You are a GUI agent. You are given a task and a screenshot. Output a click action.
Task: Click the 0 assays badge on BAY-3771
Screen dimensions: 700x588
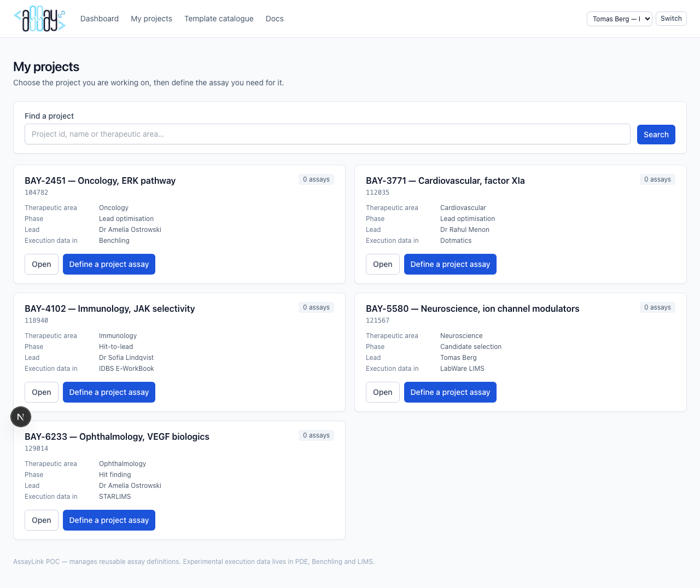click(x=657, y=179)
